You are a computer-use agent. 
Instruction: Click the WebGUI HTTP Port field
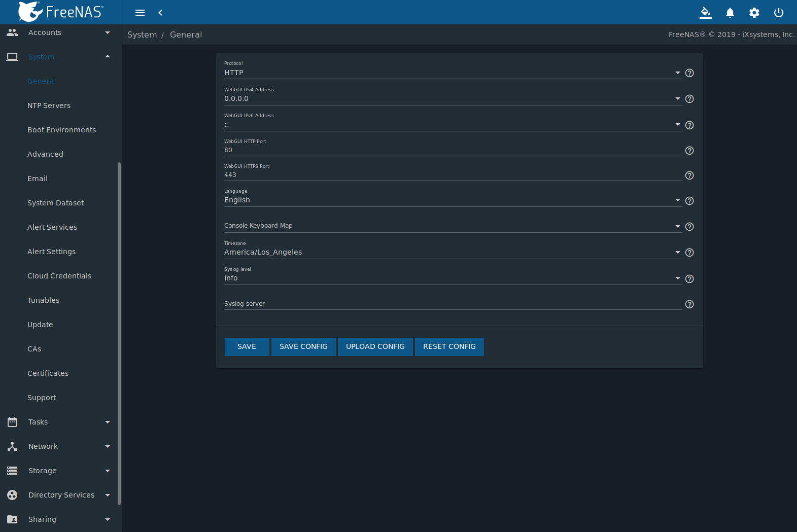click(453, 150)
